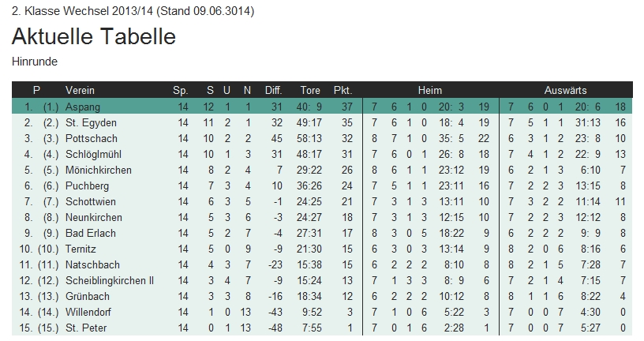This screenshot has height=341, width=644.
Task: Select the Tore column header
Action: click(310, 90)
